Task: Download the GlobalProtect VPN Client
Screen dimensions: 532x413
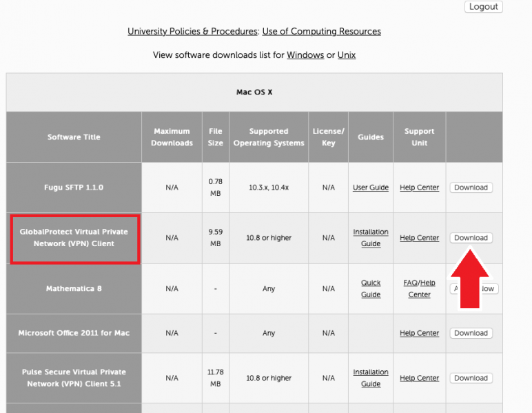Action: tap(471, 238)
